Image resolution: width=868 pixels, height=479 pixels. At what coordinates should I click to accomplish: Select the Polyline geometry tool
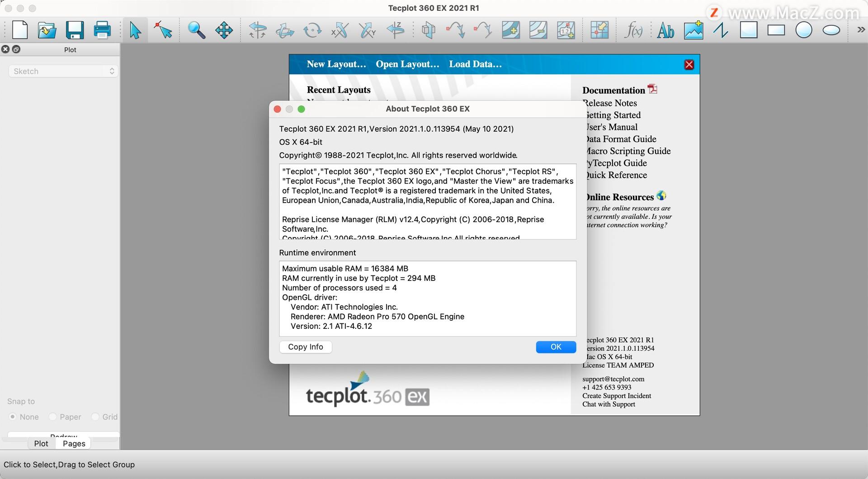point(721,30)
